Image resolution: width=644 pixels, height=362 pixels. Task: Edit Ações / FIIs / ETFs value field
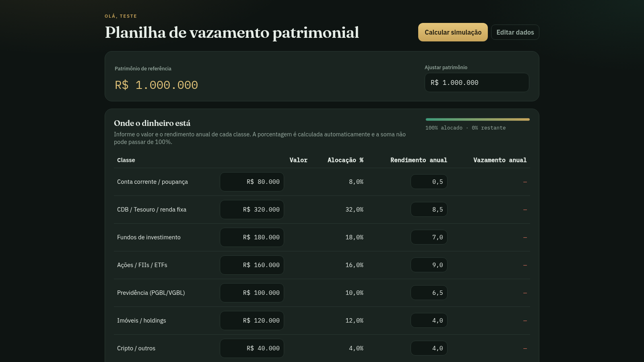252,265
